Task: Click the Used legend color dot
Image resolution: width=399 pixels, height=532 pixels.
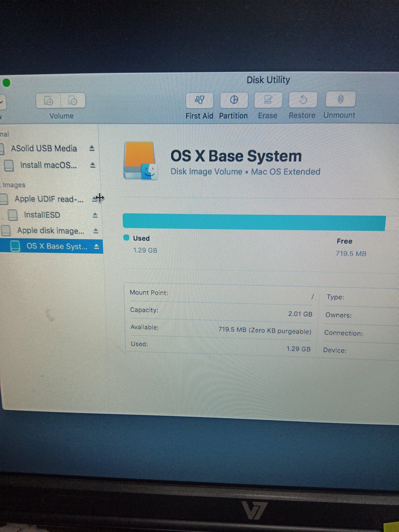Action: [126, 238]
